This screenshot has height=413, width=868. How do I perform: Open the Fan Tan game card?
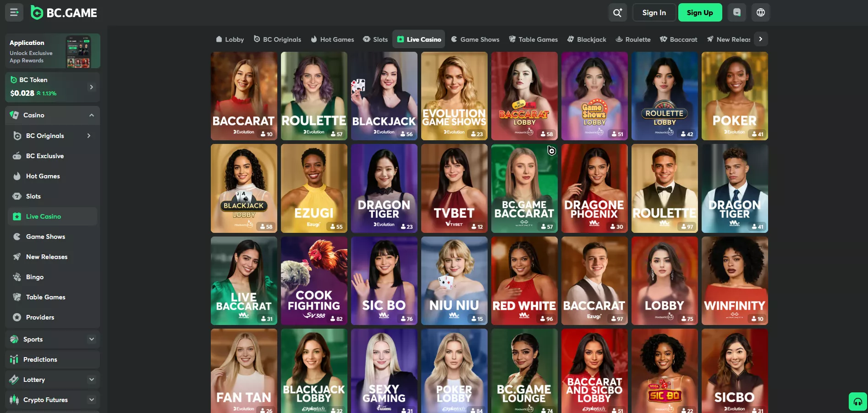[x=244, y=371]
